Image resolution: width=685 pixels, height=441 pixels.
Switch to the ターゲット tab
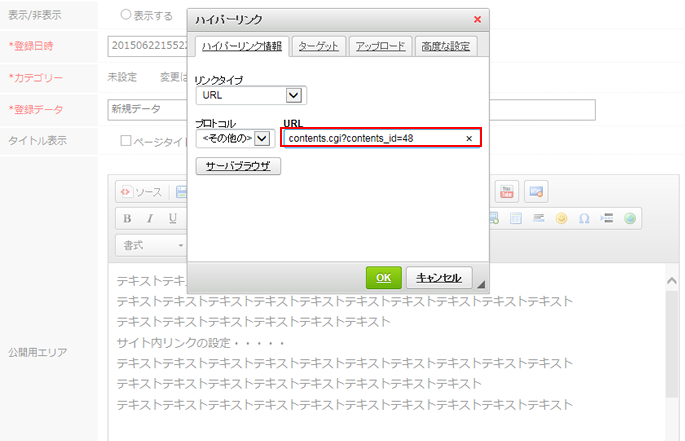coord(320,46)
